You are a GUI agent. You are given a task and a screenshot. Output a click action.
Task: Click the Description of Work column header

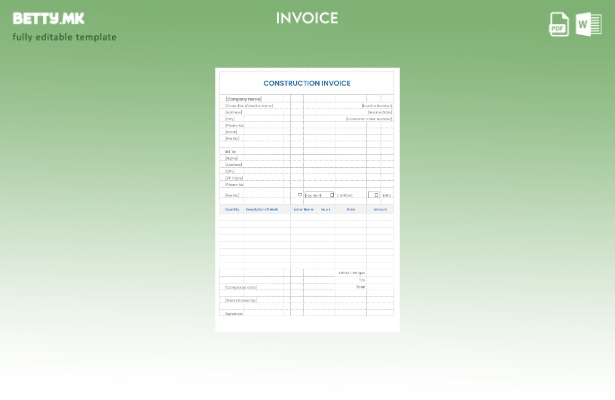click(262, 209)
